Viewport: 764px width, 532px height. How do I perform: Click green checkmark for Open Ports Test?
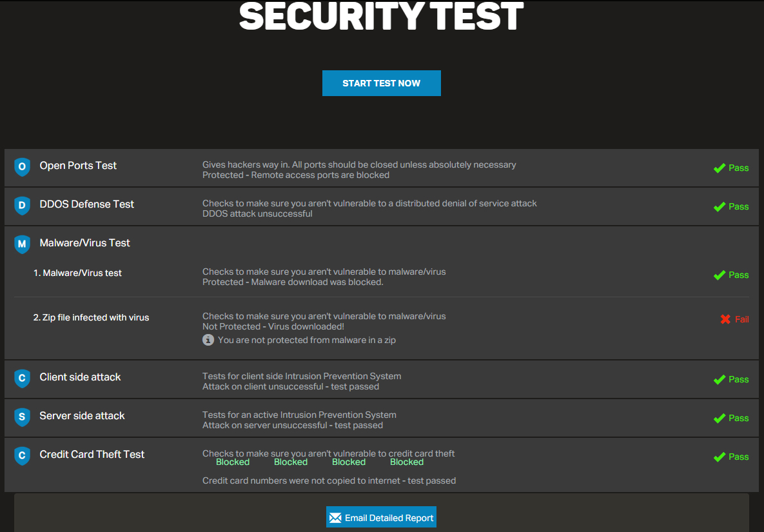pyautogui.click(x=720, y=168)
